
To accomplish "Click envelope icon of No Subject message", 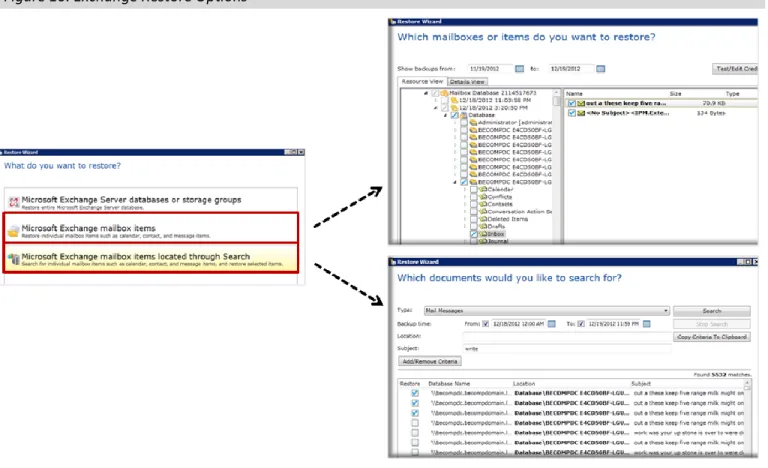I will pyautogui.click(x=581, y=113).
